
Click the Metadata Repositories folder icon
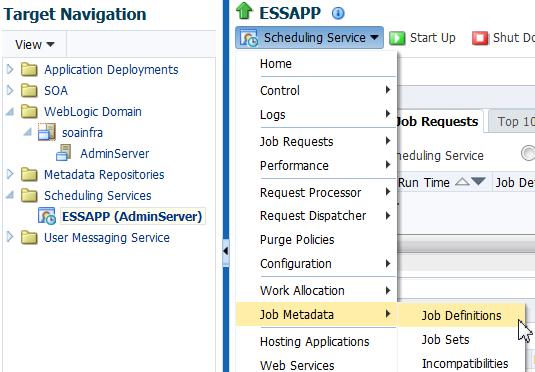[29, 174]
